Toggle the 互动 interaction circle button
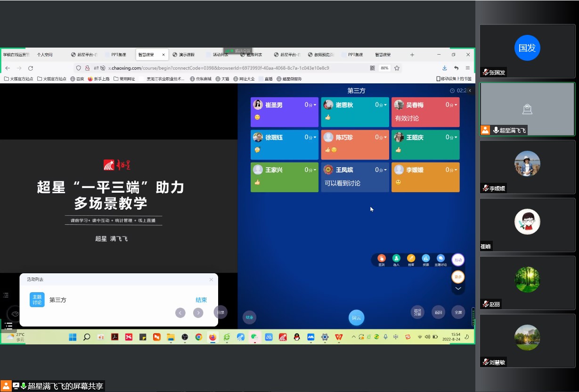 point(457,260)
